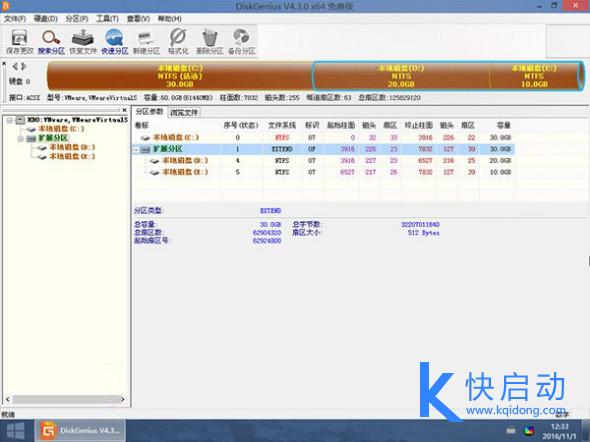Select the Recover Files (恢复文件) icon
Screen dimensions: 590x442
pos(83,42)
